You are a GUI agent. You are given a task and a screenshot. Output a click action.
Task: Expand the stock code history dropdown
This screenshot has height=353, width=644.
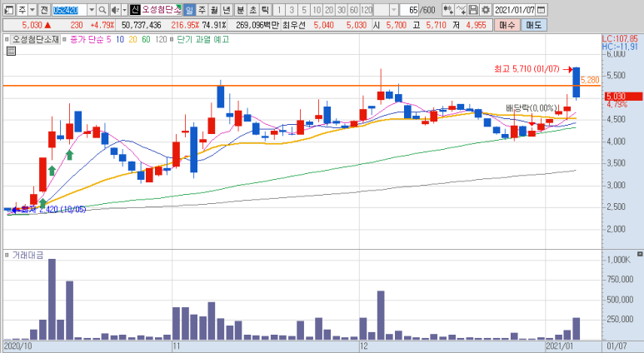[89, 10]
